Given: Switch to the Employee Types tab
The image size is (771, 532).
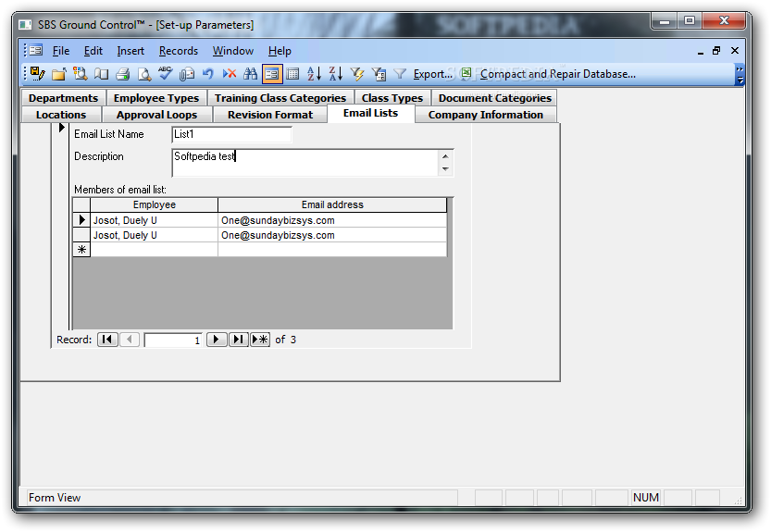Looking at the screenshot, I should 156,98.
